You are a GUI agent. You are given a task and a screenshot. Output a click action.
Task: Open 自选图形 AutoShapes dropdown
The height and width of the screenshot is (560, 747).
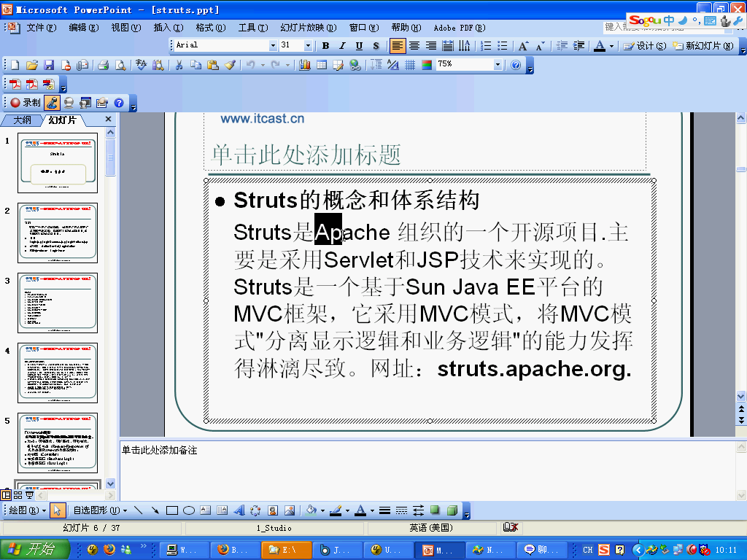point(100,510)
